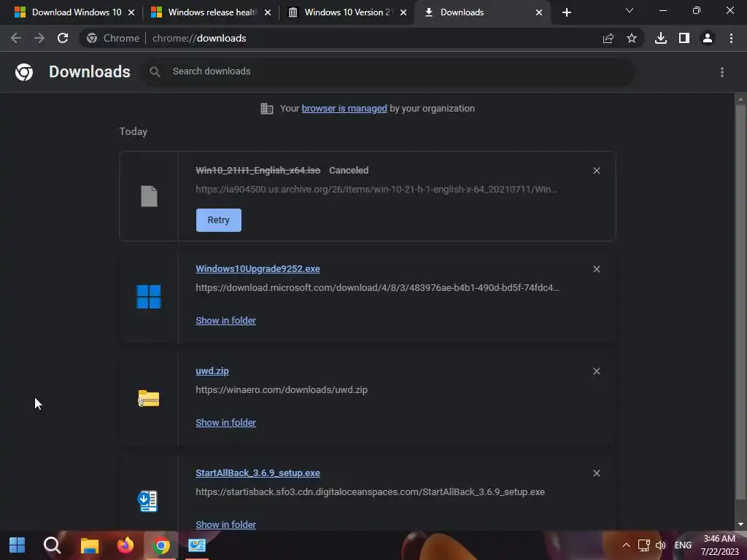The width and height of the screenshot is (747, 560).
Task: Click the downloads page vertical scrollbar thumb
Action: [740, 303]
